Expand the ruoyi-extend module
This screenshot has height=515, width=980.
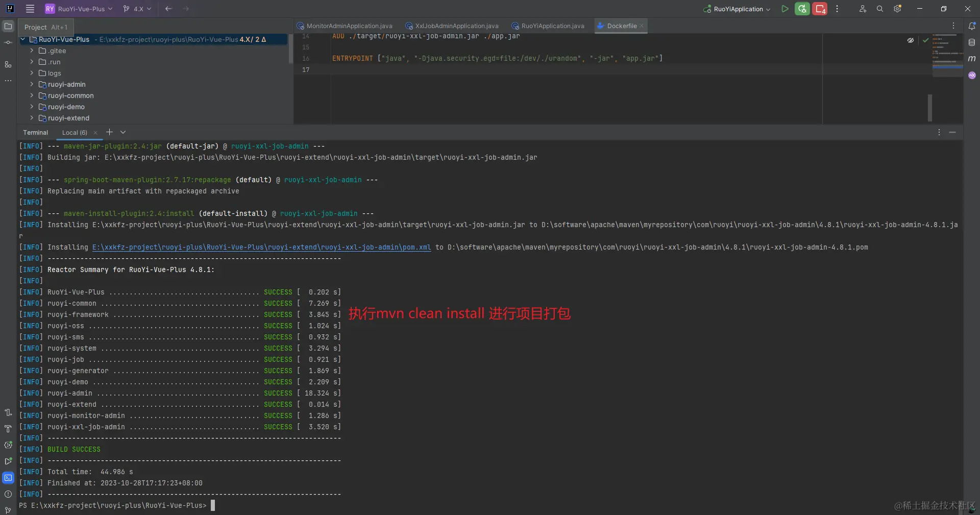coord(32,118)
